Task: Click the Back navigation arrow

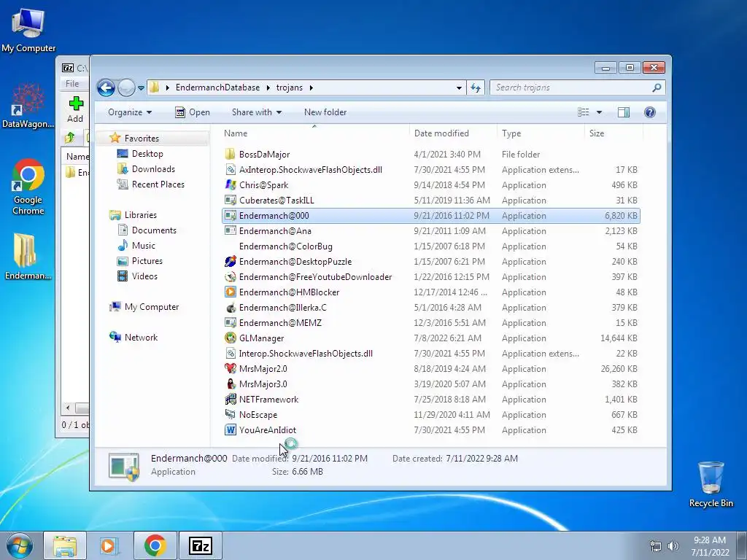Action: 106,87
